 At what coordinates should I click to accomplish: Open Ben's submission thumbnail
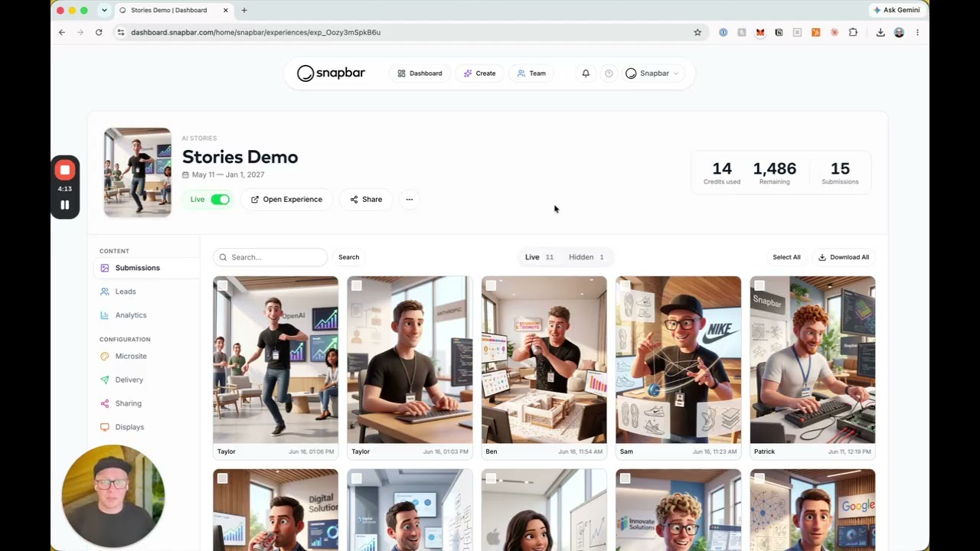[x=544, y=360]
